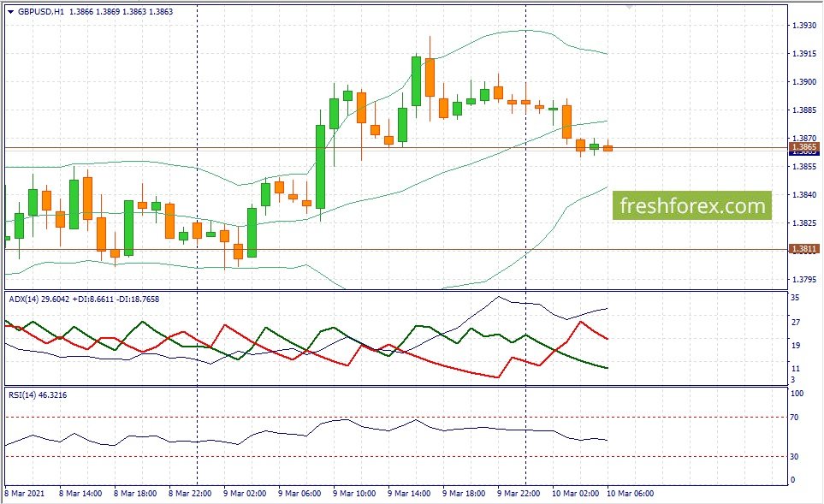Viewport: 824px width, 504px height.
Task: Open the GBPUSD,H1 chart menu arrow
Action: coord(11,12)
